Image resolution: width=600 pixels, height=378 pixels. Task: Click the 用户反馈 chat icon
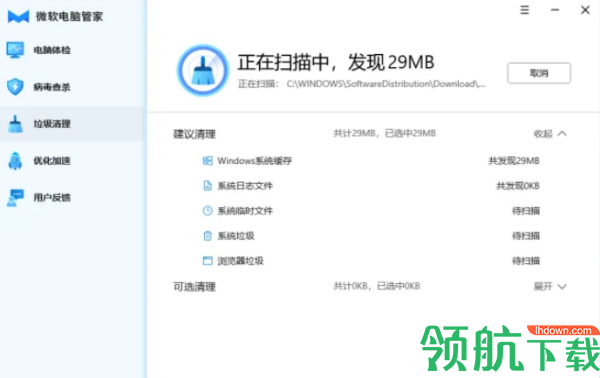point(15,197)
